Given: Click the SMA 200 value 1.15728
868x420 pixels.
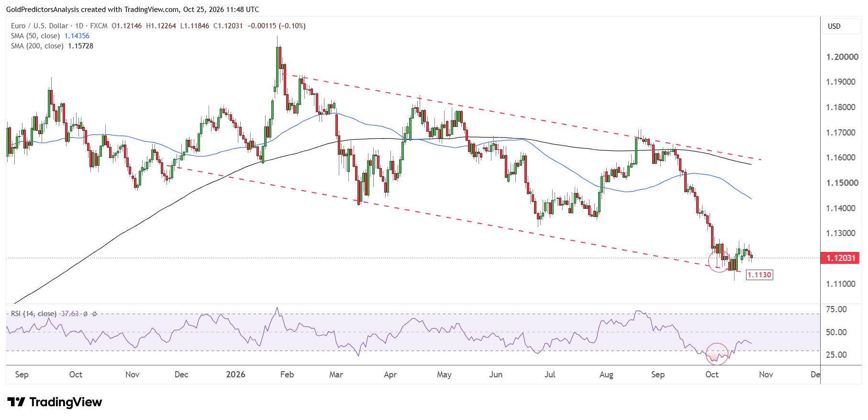Looking at the screenshot, I should tap(80, 46).
